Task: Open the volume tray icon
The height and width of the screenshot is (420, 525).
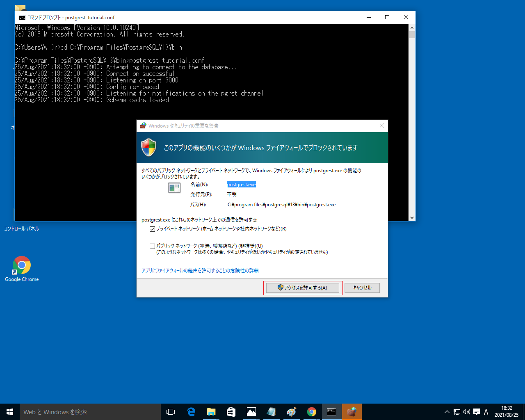Action: (x=467, y=412)
